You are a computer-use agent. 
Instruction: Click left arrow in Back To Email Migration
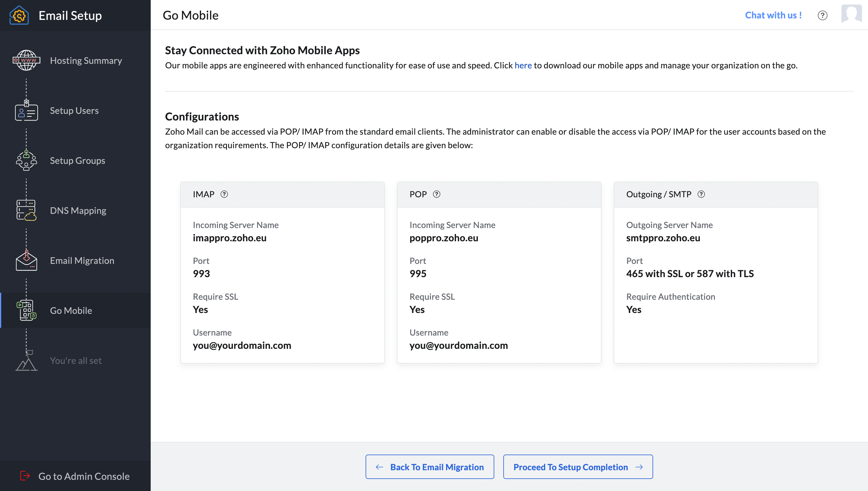click(379, 467)
